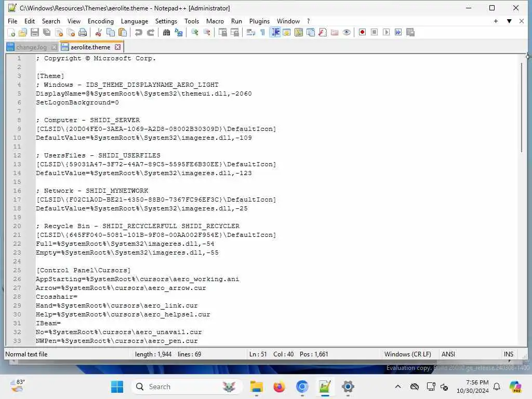
Task: Click the Playback macro icon
Action: pyautogui.click(x=386, y=33)
